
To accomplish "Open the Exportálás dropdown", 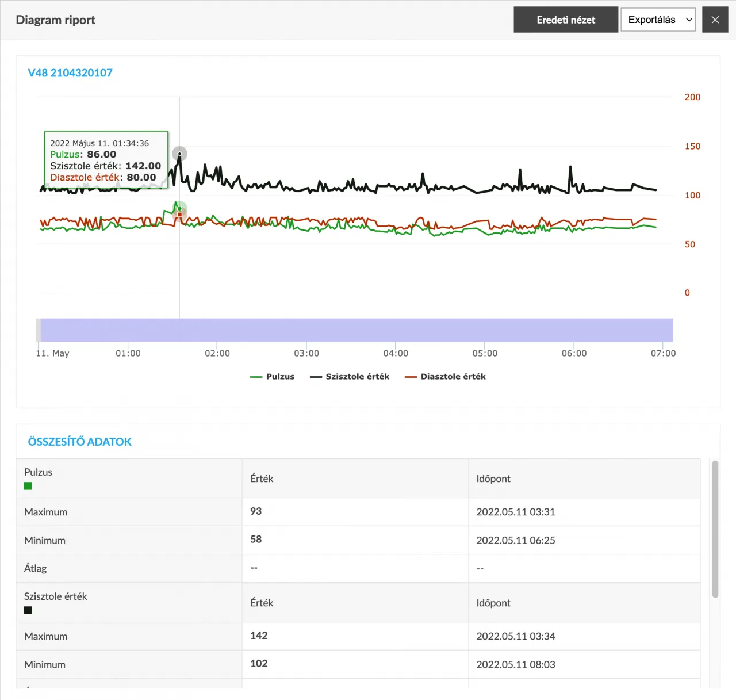I will tap(658, 20).
